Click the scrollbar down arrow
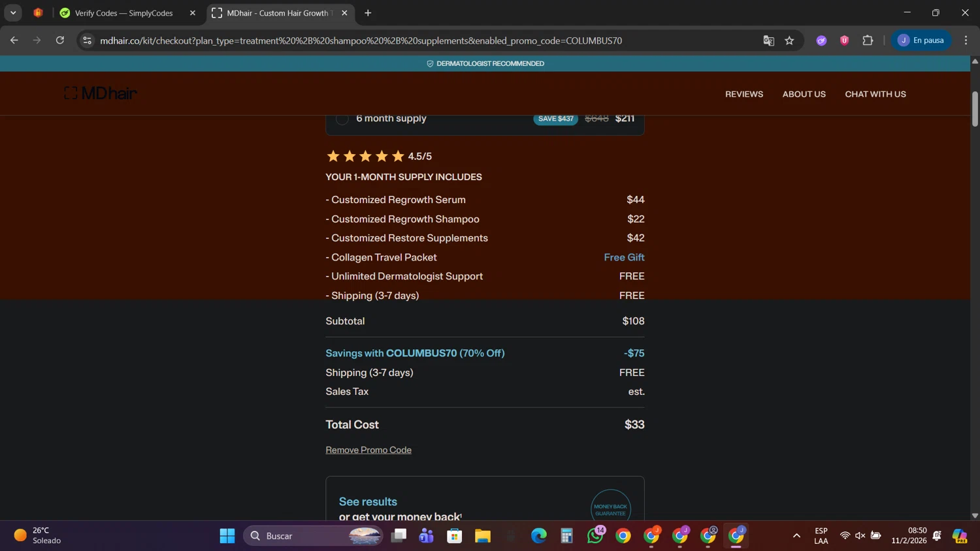 [975, 515]
